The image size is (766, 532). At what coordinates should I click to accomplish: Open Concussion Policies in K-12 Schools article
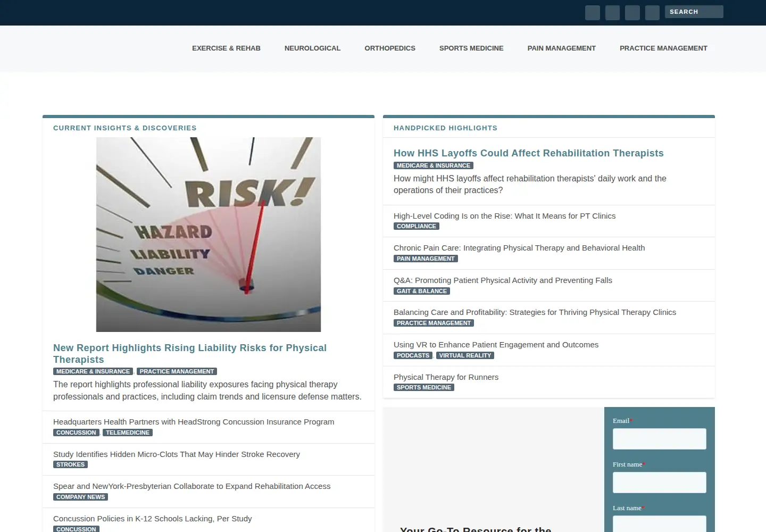coord(152,519)
